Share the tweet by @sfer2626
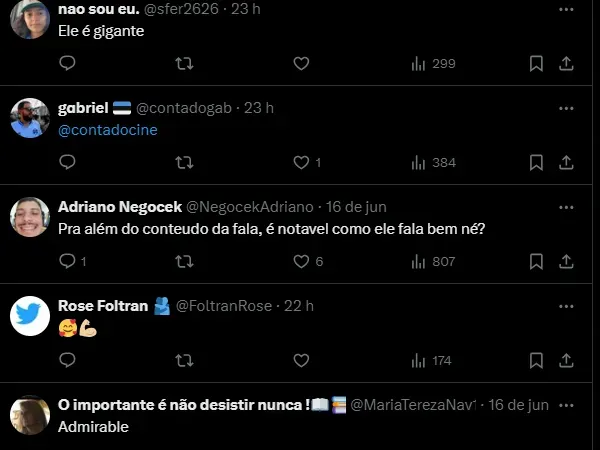Image resolution: width=600 pixels, height=450 pixels. click(565, 63)
